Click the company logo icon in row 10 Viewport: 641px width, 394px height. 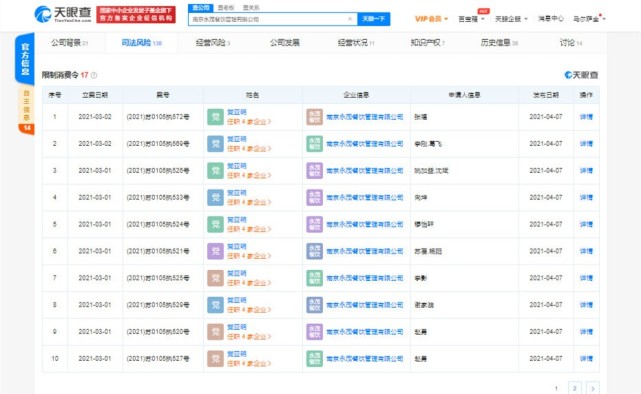(x=315, y=359)
